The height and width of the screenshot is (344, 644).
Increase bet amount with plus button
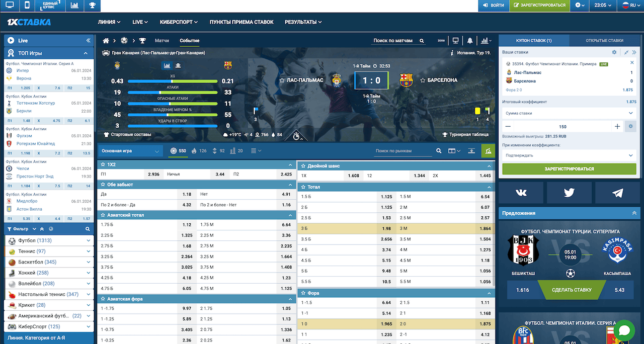coord(617,127)
